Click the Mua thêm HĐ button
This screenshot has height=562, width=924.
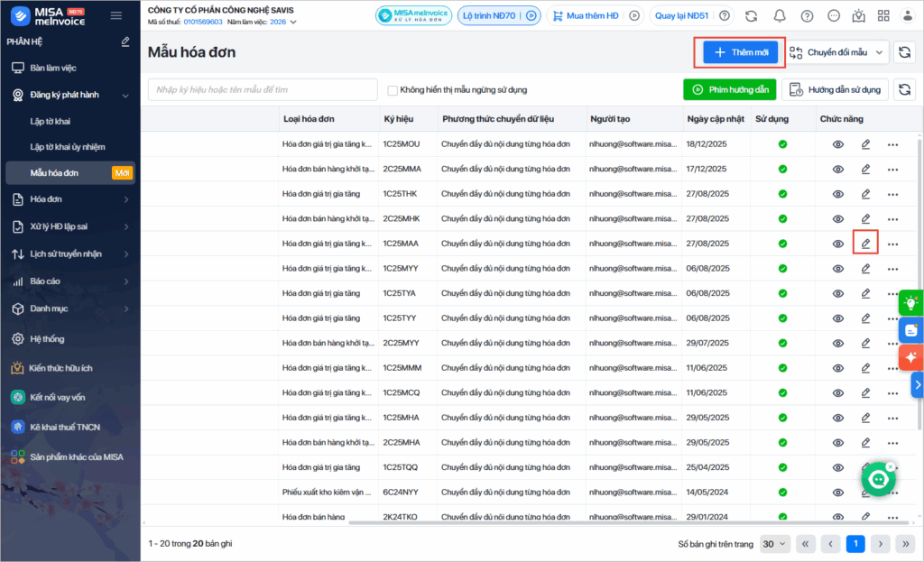(596, 16)
